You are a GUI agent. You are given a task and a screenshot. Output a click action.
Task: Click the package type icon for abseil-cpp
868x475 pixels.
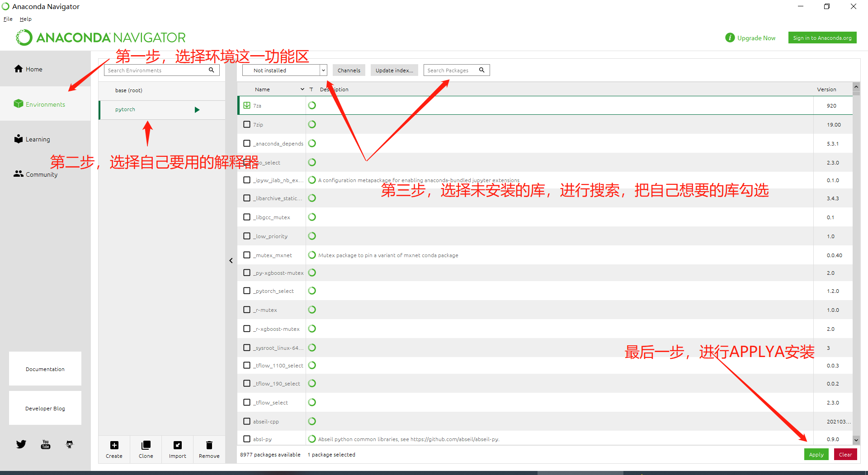pos(312,421)
